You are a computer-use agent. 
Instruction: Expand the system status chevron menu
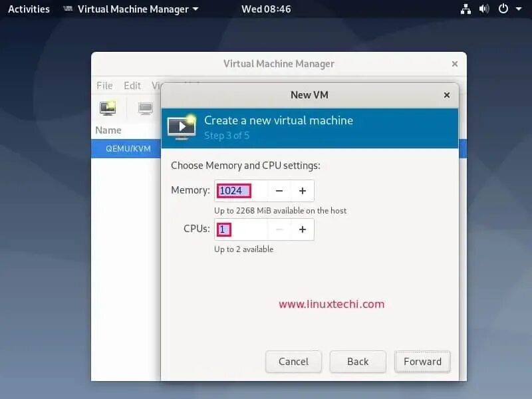(x=518, y=9)
